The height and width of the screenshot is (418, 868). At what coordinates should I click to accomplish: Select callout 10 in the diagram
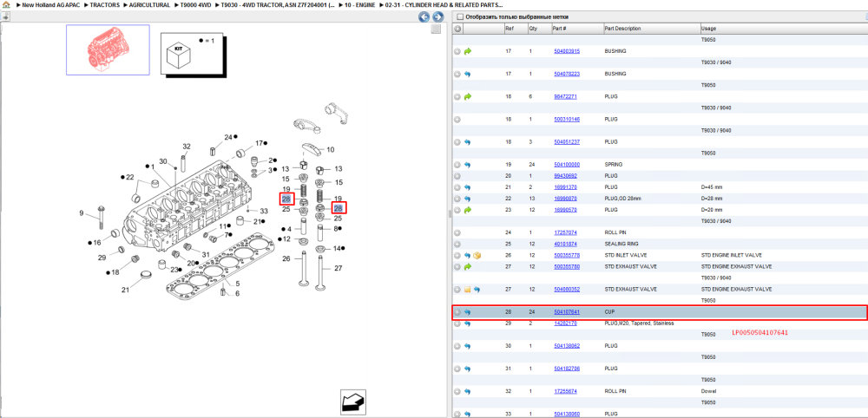tap(331, 150)
